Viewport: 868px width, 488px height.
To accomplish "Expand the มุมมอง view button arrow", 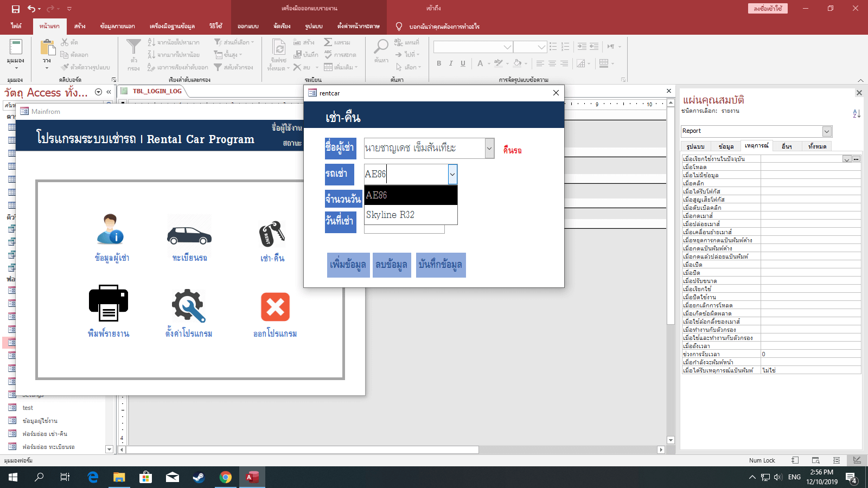I will pos(16,68).
